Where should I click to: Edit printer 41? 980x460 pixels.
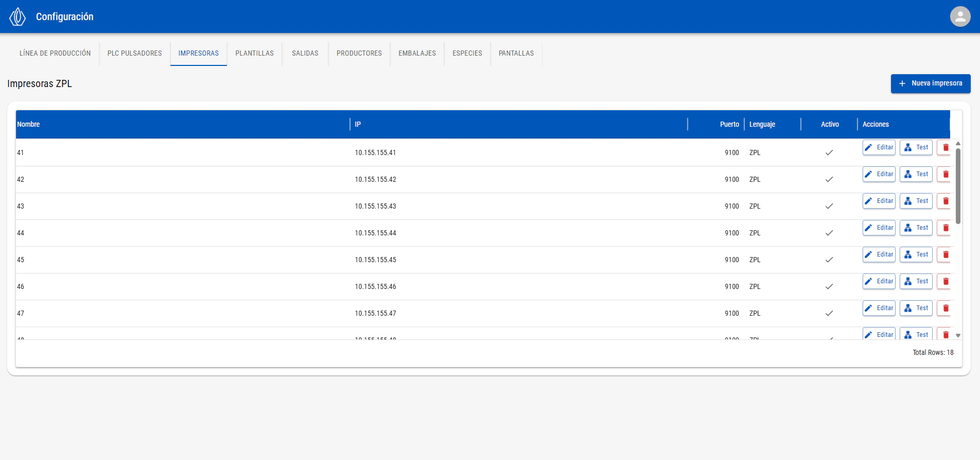coord(879,147)
